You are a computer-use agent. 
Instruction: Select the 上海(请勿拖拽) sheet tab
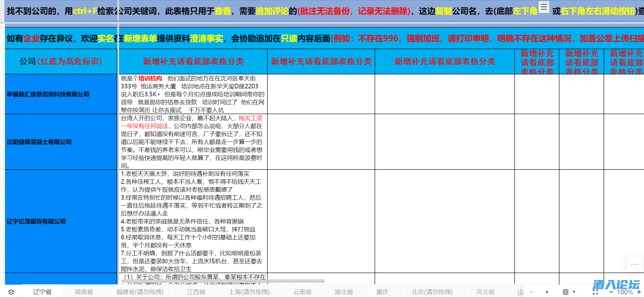click(249, 292)
